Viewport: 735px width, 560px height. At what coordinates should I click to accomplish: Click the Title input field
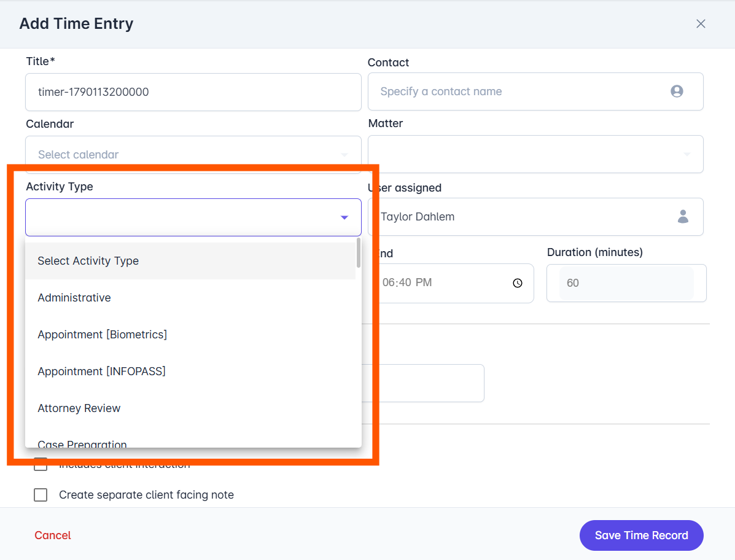coord(193,92)
